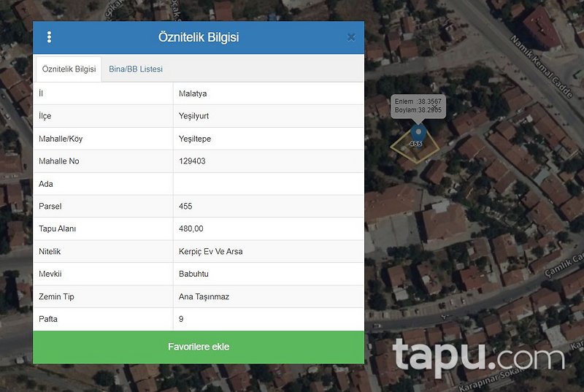
Task: Click the Tapu Alanı label
Action: tap(58, 228)
